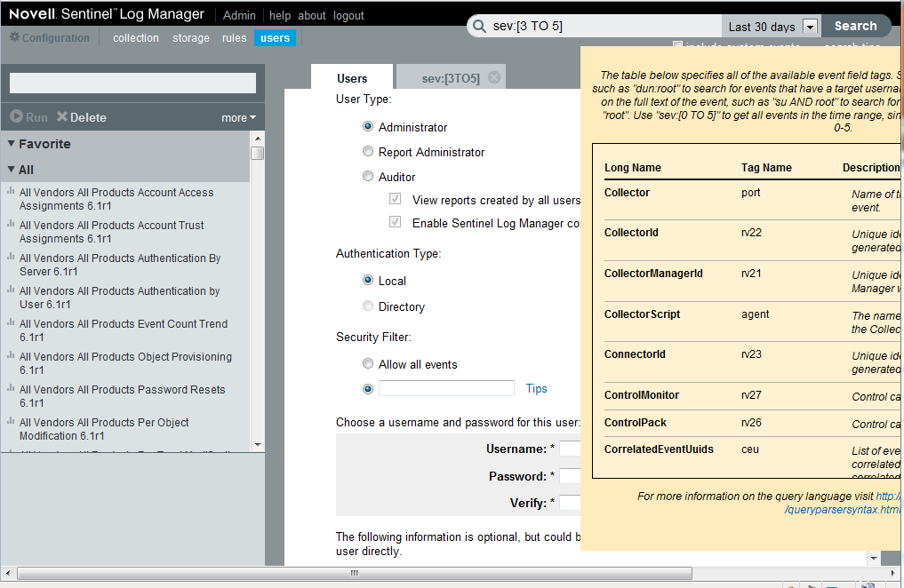The image size is (904, 588).
Task: Click report icon for Account Trust Assignments
Action: (x=11, y=224)
